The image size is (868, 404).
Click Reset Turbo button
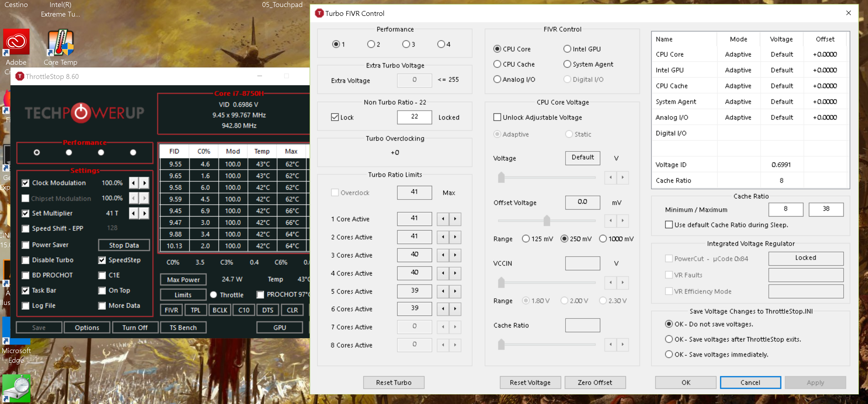pos(393,383)
